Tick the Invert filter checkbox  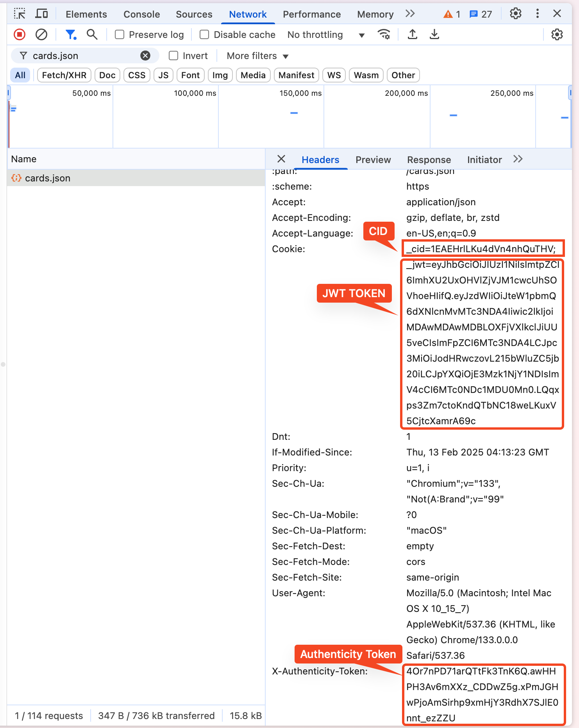[173, 56]
